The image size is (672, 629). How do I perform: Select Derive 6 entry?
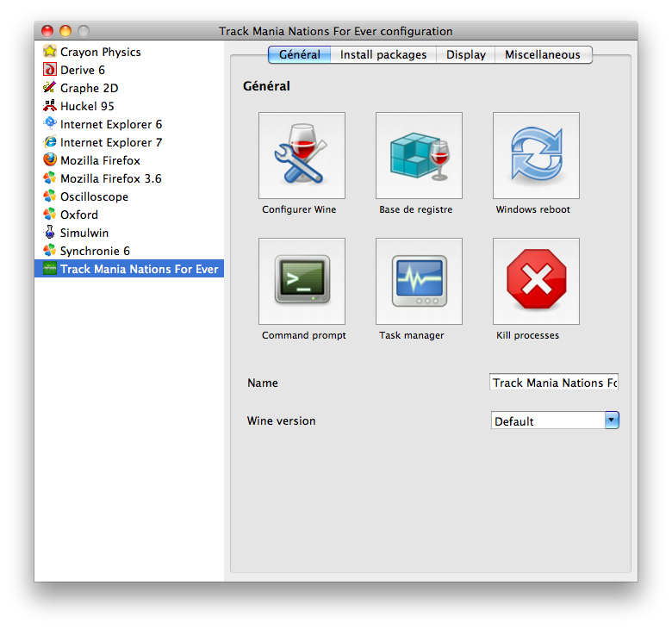pyautogui.click(x=129, y=70)
